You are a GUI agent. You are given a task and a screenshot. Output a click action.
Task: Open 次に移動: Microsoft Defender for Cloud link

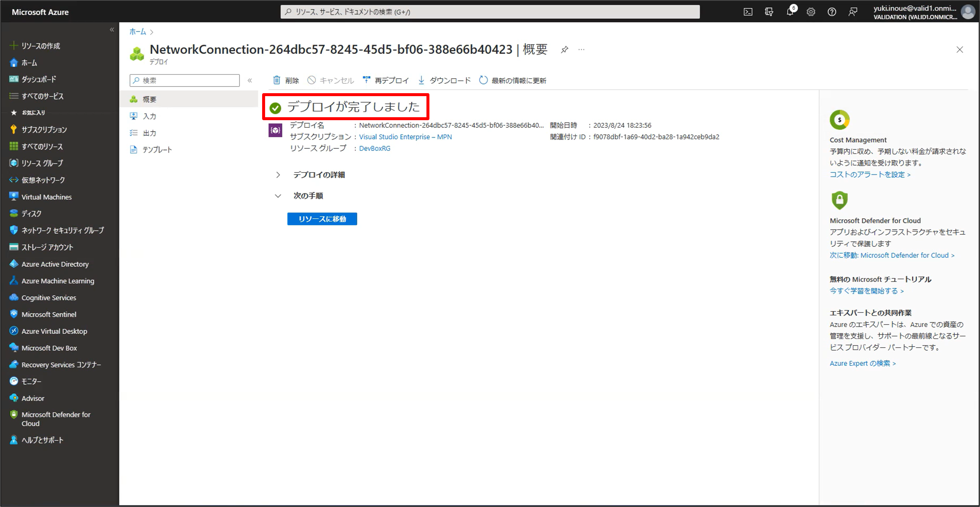892,255
